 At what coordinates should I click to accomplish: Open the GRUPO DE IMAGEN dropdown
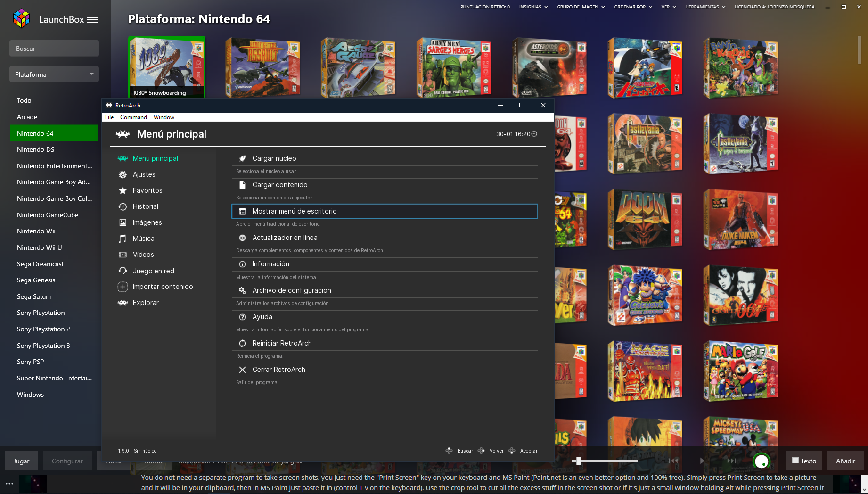(581, 7)
